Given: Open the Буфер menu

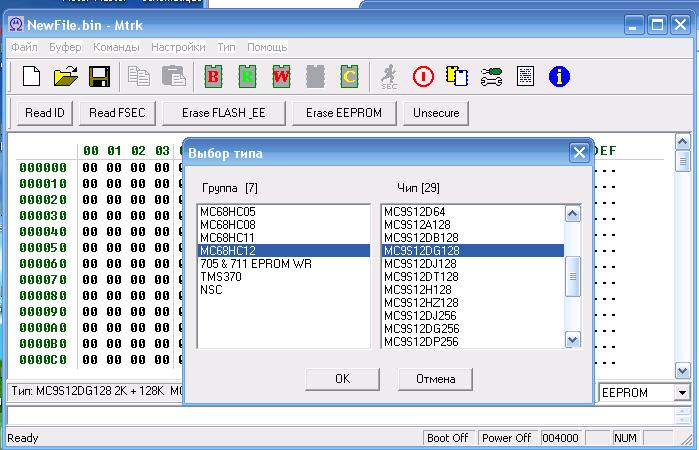Looking at the screenshot, I should pyautogui.click(x=65, y=47).
